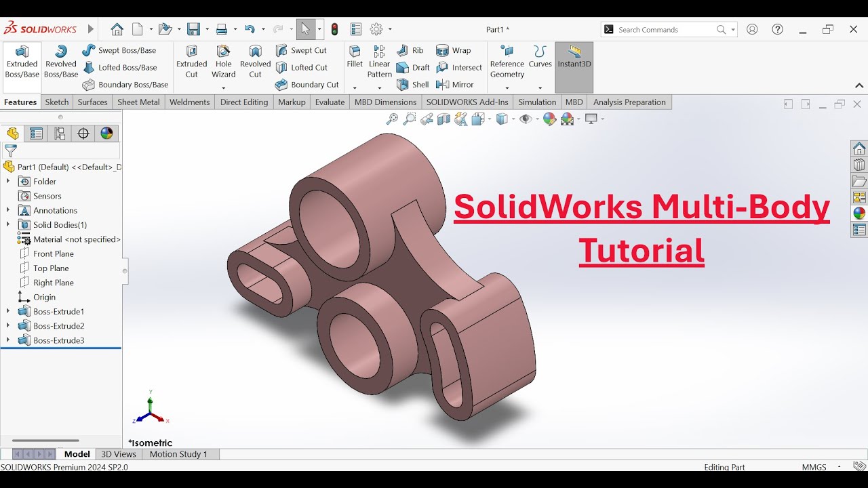Open the DisplayManager tab icon
Image resolution: width=868 pixels, height=488 pixels.
(106, 134)
